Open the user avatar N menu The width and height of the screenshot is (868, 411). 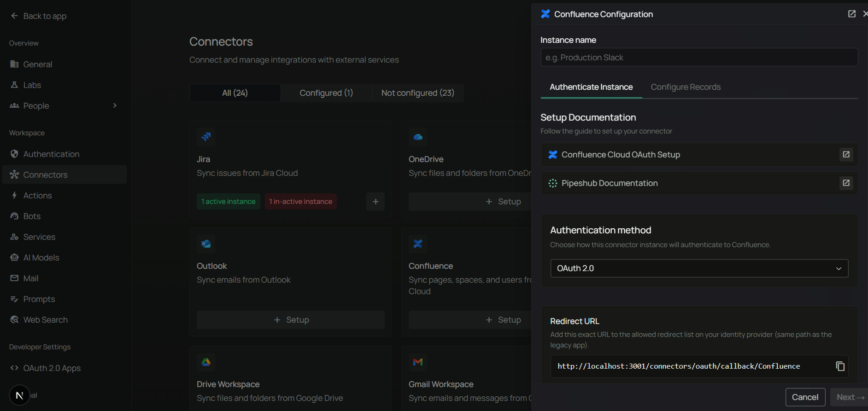(19, 395)
